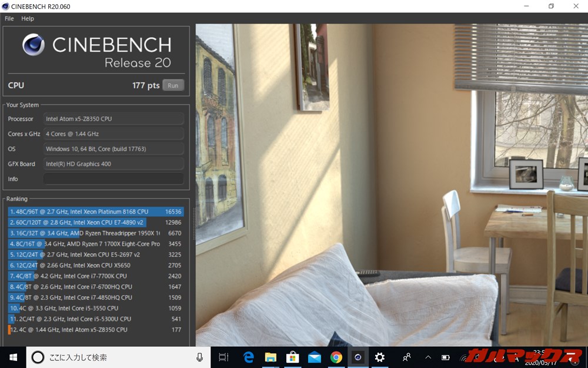Select the Intel Xeon Platinum 8168 ranking entry
588x368 pixels.
pyautogui.click(x=95, y=211)
